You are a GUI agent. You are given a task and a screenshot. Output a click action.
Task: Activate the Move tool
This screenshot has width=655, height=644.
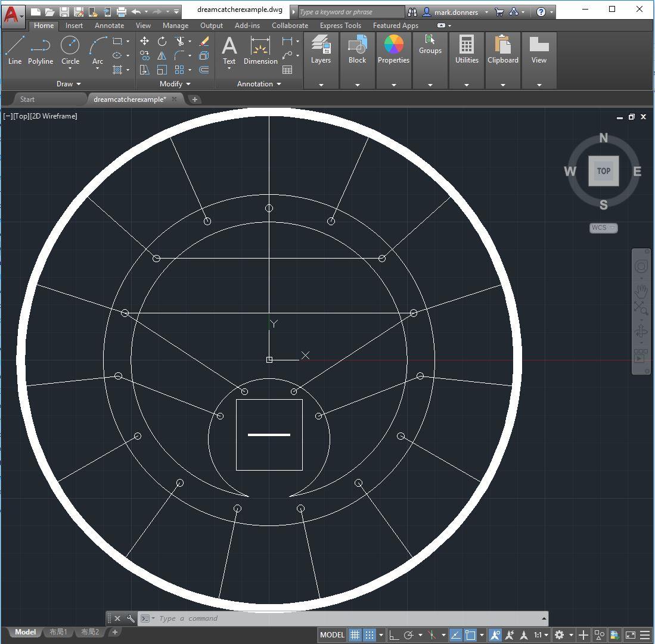tap(145, 41)
